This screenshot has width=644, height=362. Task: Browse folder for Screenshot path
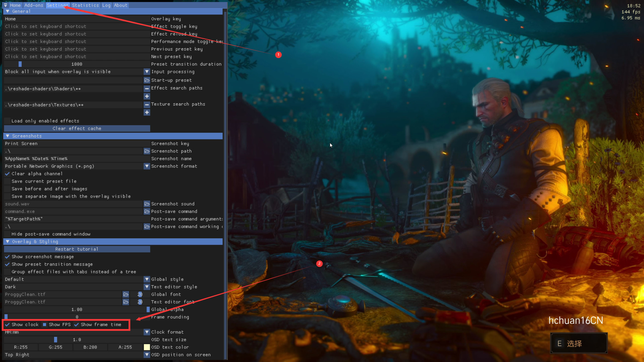pos(147,151)
